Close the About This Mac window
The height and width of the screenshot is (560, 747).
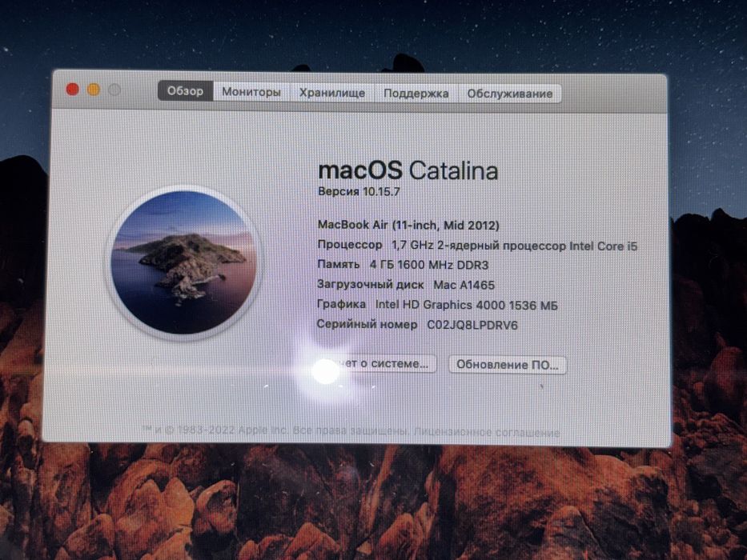72,89
